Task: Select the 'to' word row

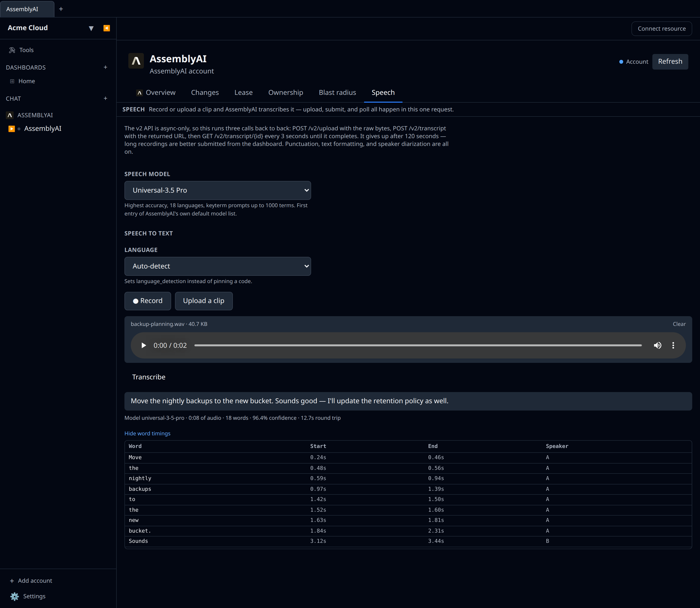Action: pyautogui.click(x=408, y=500)
